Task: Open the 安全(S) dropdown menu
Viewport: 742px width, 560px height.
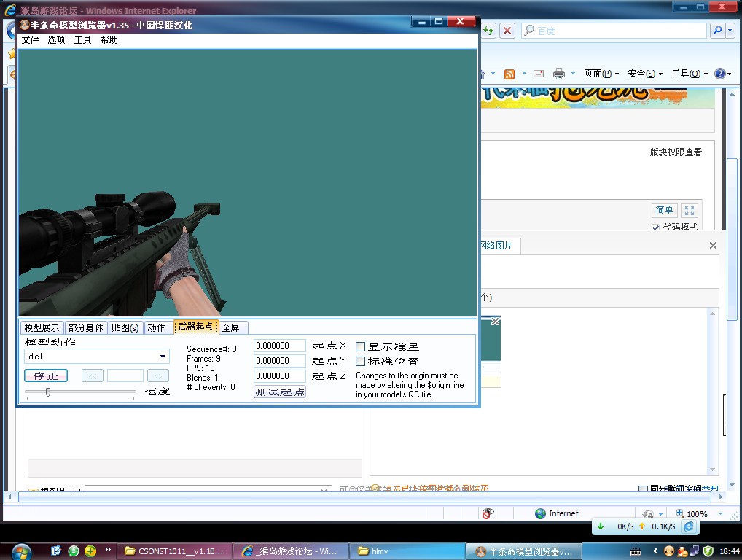Action: pyautogui.click(x=645, y=74)
